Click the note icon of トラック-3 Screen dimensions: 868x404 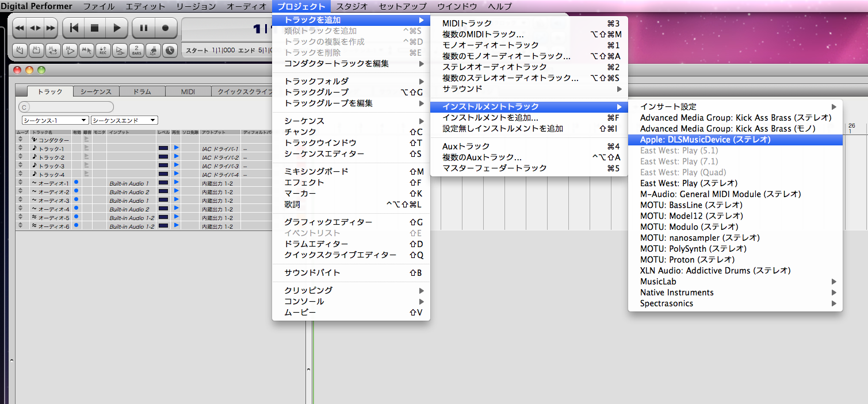coord(35,166)
